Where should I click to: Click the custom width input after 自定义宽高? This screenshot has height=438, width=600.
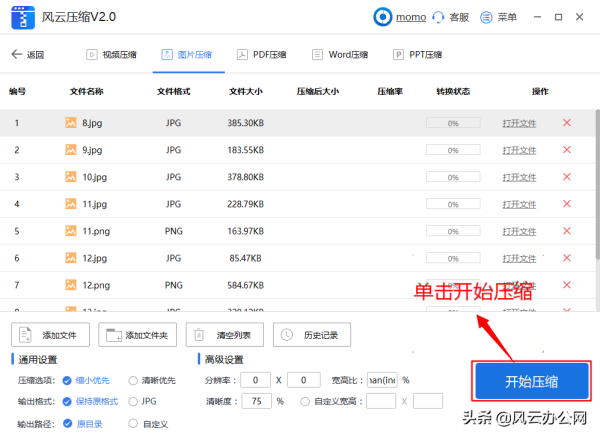(381, 401)
